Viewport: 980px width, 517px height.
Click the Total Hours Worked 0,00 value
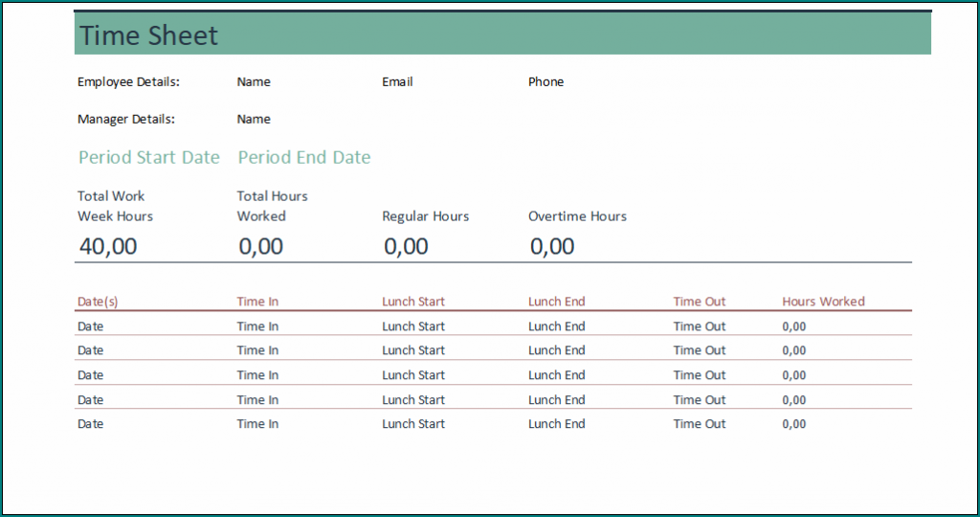(260, 247)
